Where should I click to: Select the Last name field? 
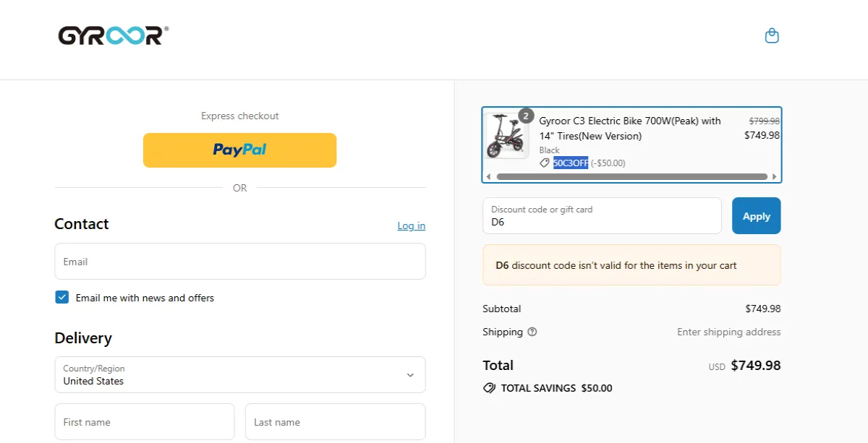335,421
